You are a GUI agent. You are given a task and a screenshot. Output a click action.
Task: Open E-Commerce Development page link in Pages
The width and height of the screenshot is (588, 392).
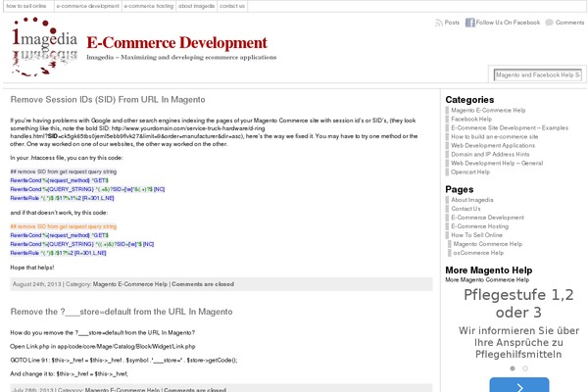[487, 218]
